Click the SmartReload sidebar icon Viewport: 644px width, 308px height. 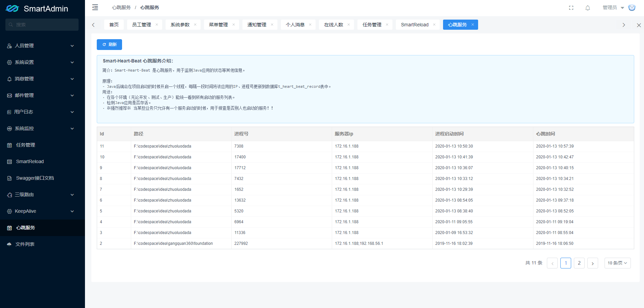pyautogui.click(x=9, y=161)
